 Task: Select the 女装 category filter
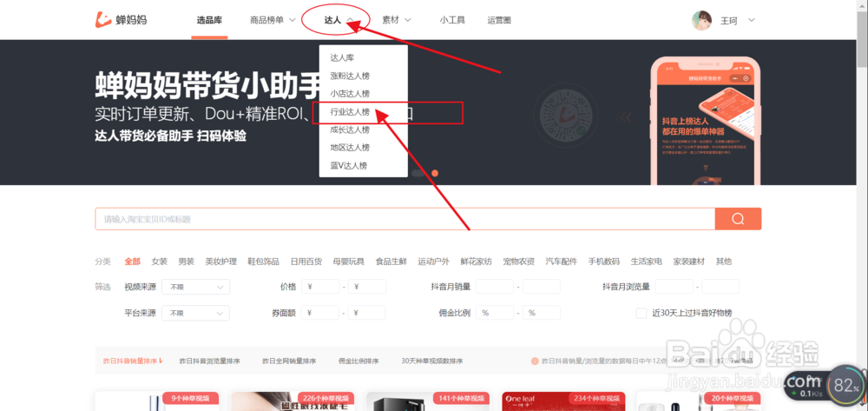click(160, 262)
